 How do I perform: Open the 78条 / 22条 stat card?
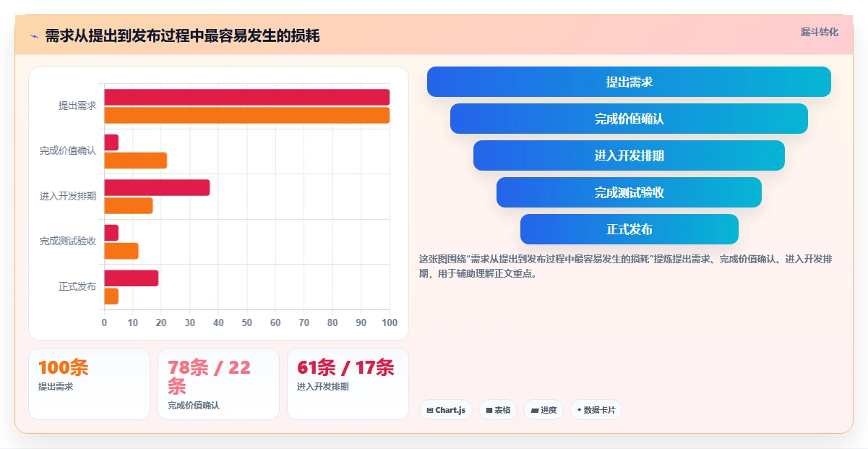[x=218, y=384]
